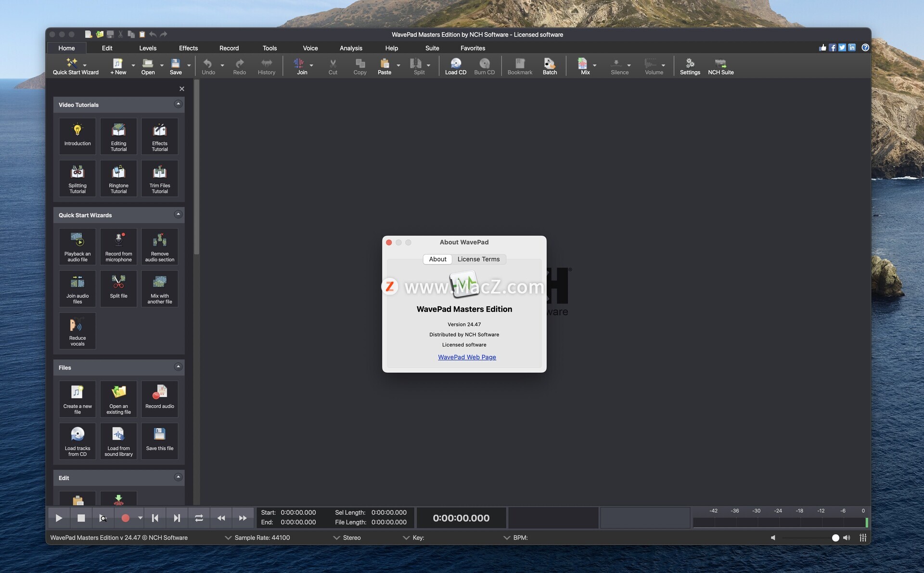Viewport: 924px width, 573px height.
Task: Start playback with the Play button
Action: (59, 518)
